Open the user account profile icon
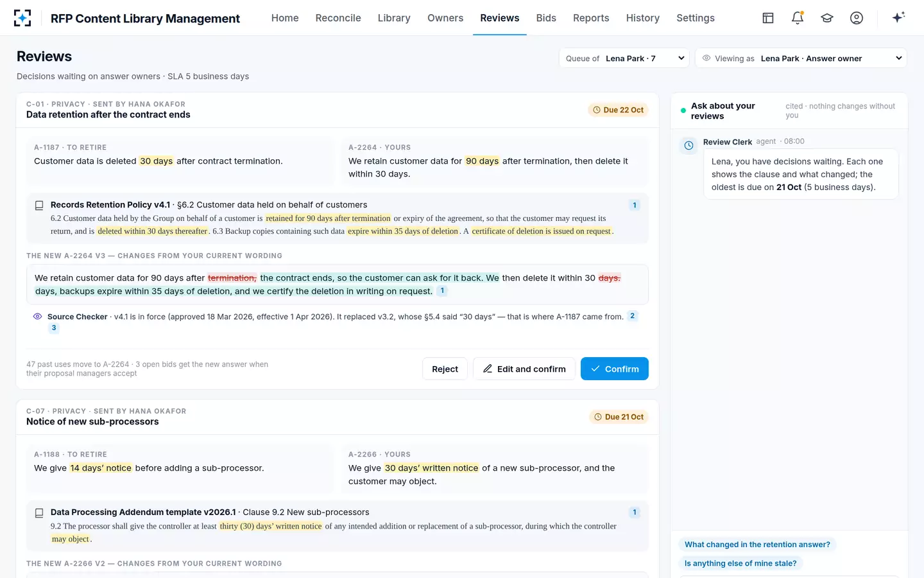The width and height of the screenshot is (924, 578). (x=857, y=18)
